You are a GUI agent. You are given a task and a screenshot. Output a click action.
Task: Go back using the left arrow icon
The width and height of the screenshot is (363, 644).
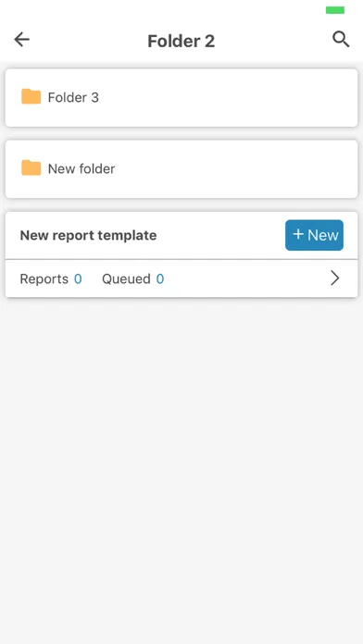pos(22,40)
